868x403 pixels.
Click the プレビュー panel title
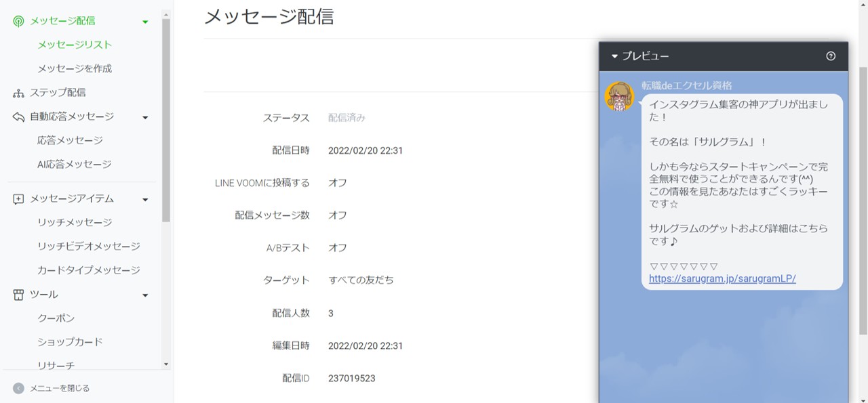(x=646, y=56)
